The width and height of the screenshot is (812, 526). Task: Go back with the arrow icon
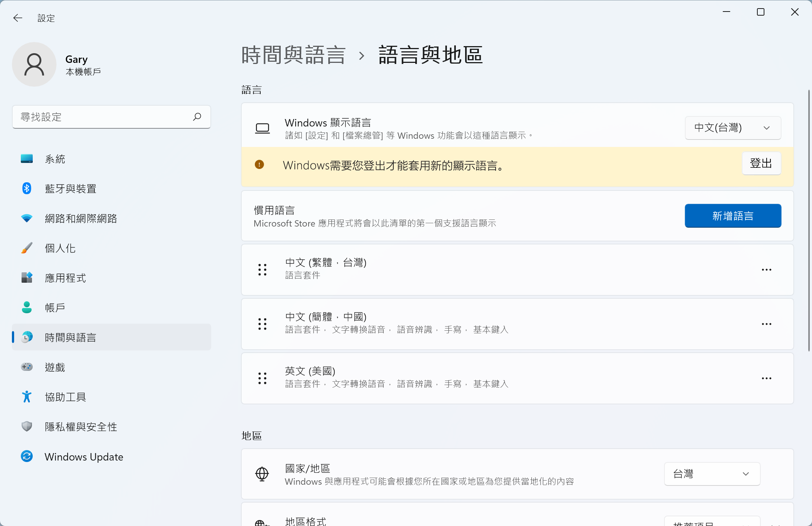(x=17, y=18)
